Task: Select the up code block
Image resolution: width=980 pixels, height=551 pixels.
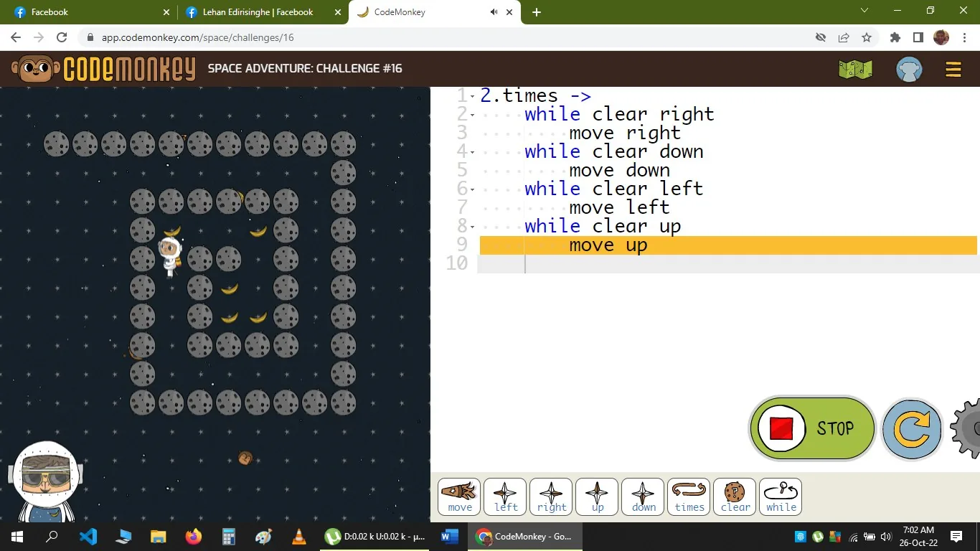Action: (x=596, y=496)
